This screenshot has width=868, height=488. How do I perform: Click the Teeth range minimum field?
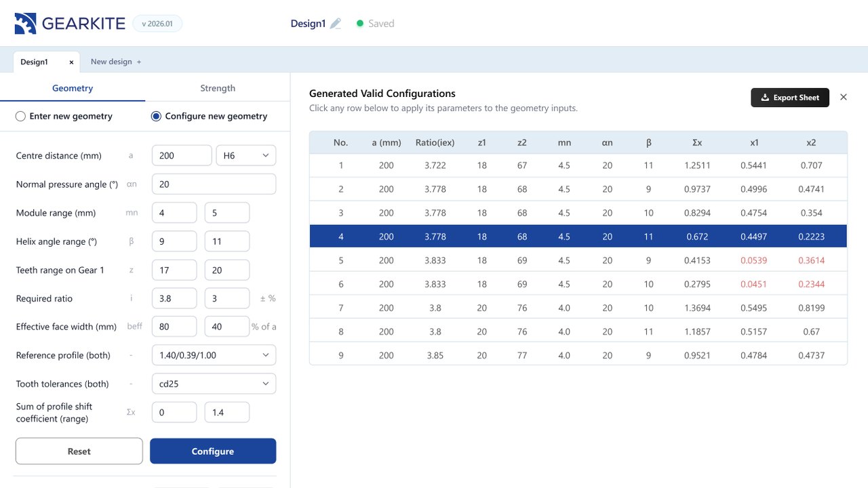(x=174, y=270)
